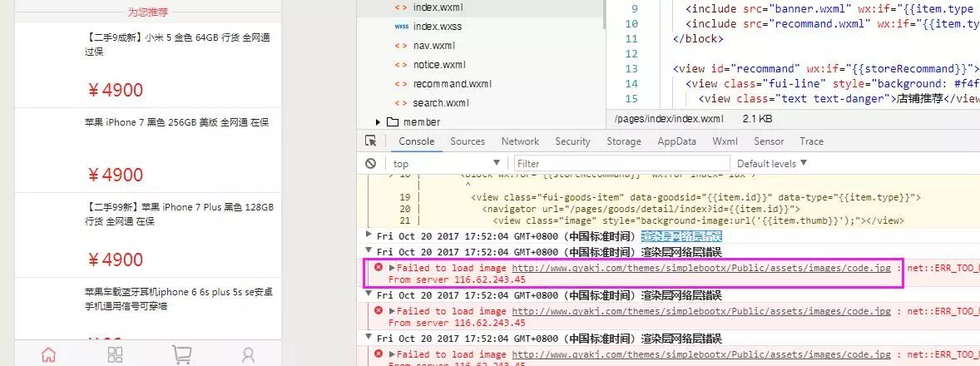Switch to the Sources tab
Image resolution: width=980 pixels, height=366 pixels.
468,141
